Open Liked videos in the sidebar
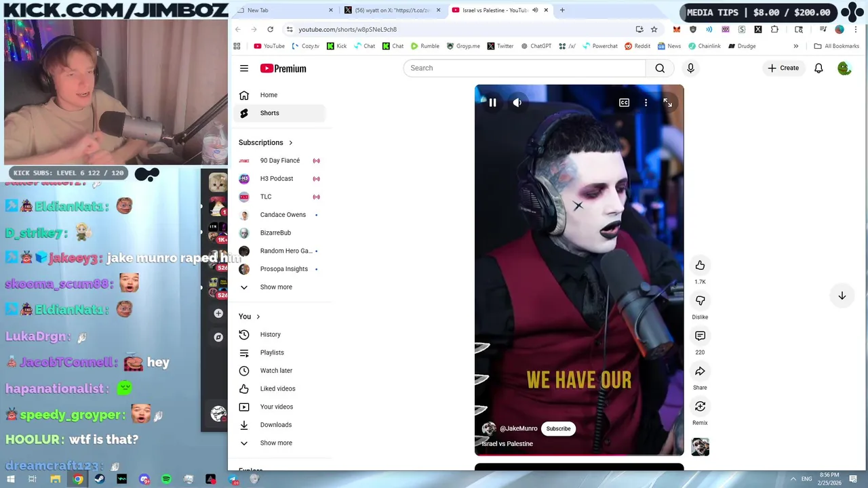Image resolution: width=868 pixels, height=488 pixels. coord(279,388)
